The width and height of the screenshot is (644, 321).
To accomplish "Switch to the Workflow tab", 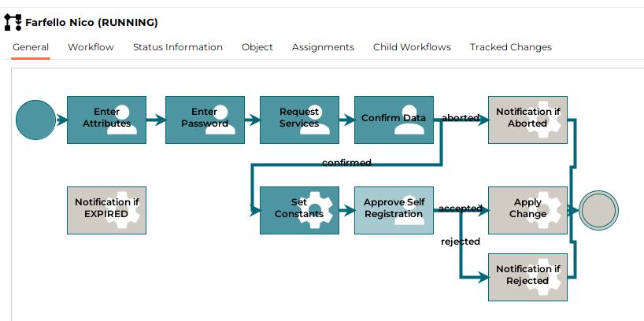I will [91, 47].
